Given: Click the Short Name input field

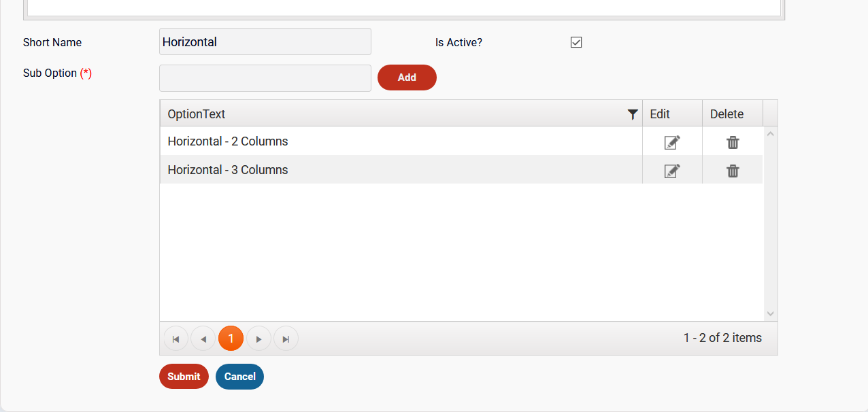Looking at the screenshot, I should point(265,41).
